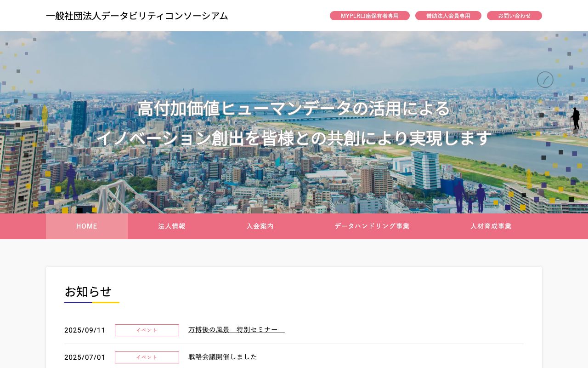Screen dimensions: 588x368
Task: Click the MYPLR口座保有者専用 button
Action: click(370, 15)
